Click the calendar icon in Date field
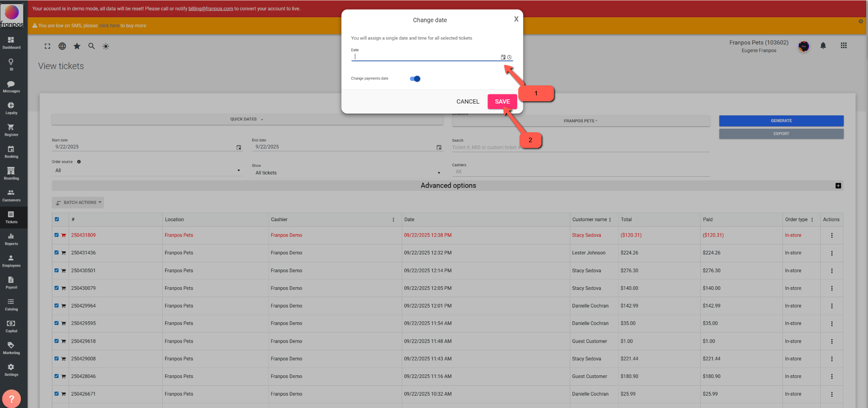The width and height of the screenshot is (868, 408). tap(503, 57)
